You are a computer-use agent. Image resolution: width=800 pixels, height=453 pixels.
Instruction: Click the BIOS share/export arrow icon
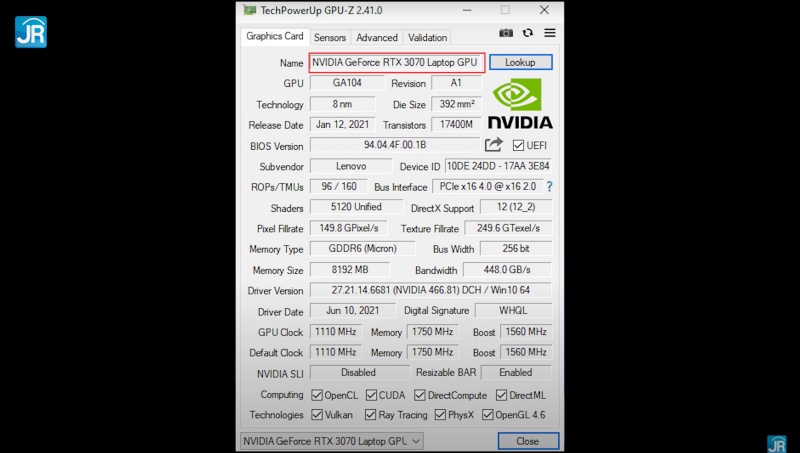(x=493, y=145)
